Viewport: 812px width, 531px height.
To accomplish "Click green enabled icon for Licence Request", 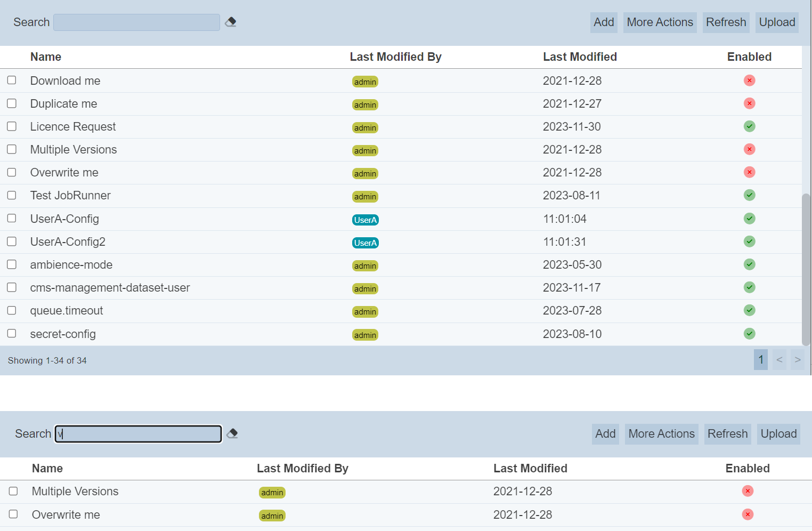I will pyautogui.click(x=749, y=126).
